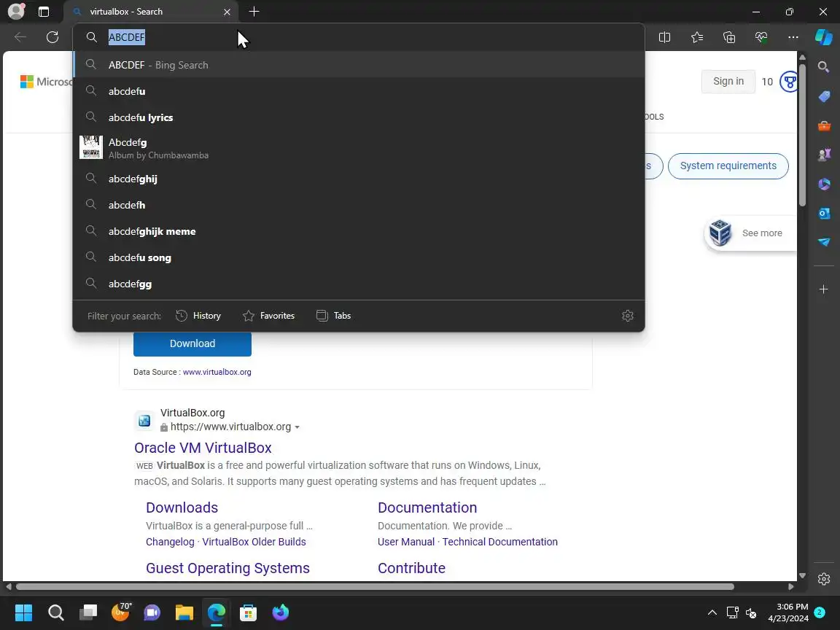Open Collections toolbar icon
This screenshot has width=840, height=630.
click(728, 37)
